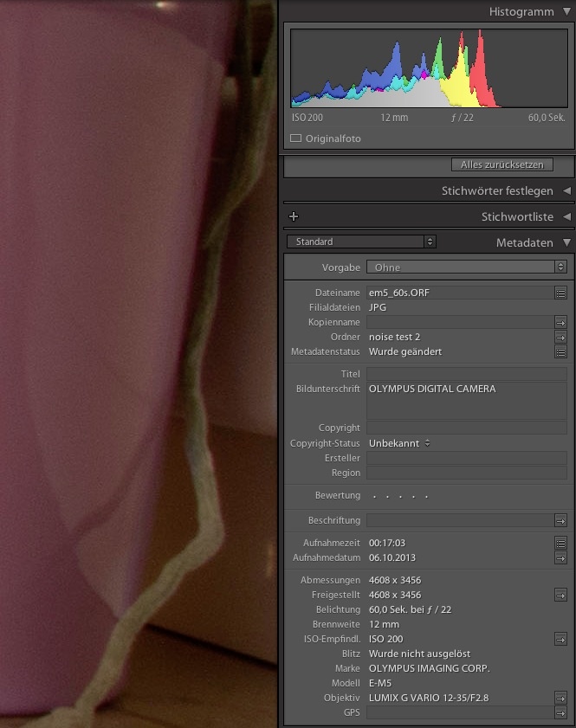Click the Aufnahmezeit list icon

560,544
